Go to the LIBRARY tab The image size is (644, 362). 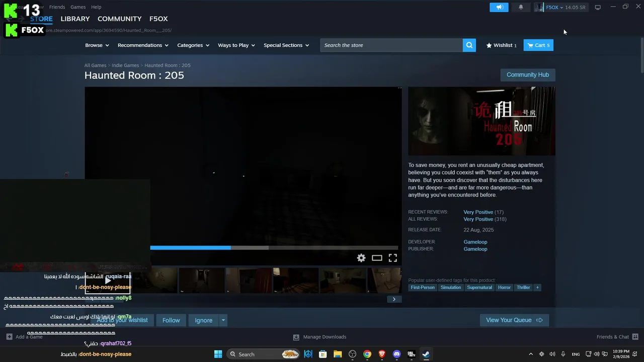point(75,19)
